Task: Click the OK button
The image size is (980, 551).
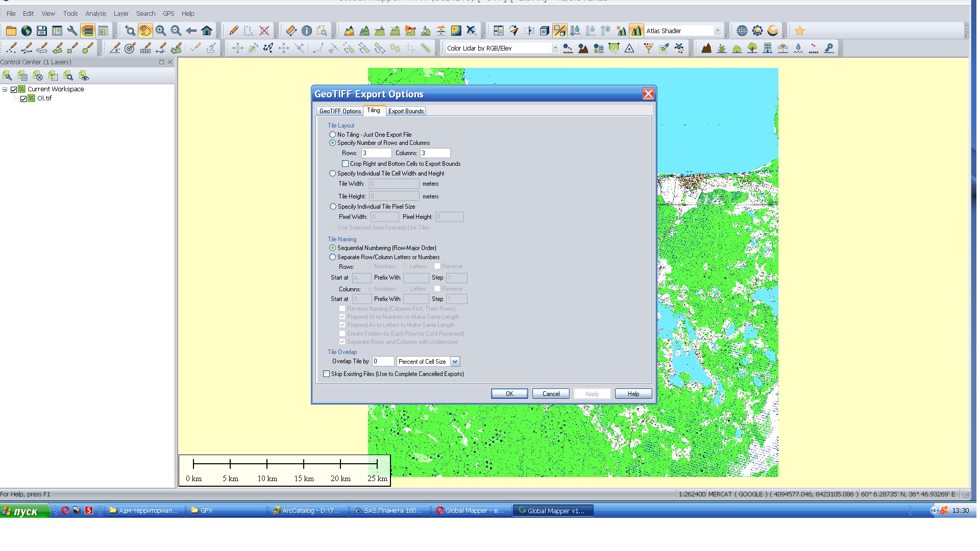Action: tap(509, 394)
